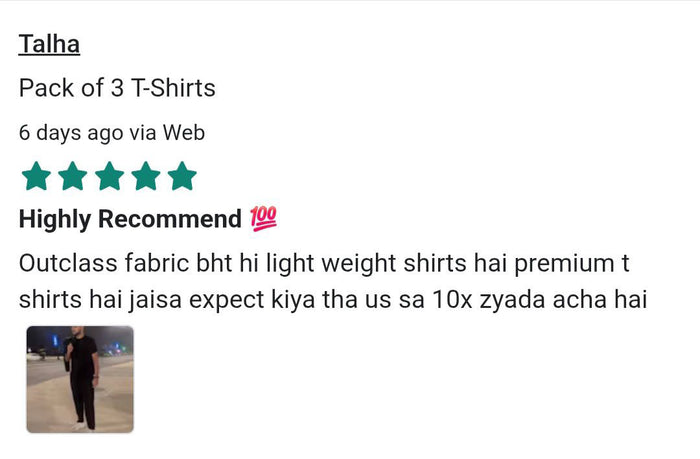Click the word Web in the timestamp
The image size is (700, 459).
tap(183, 132)
